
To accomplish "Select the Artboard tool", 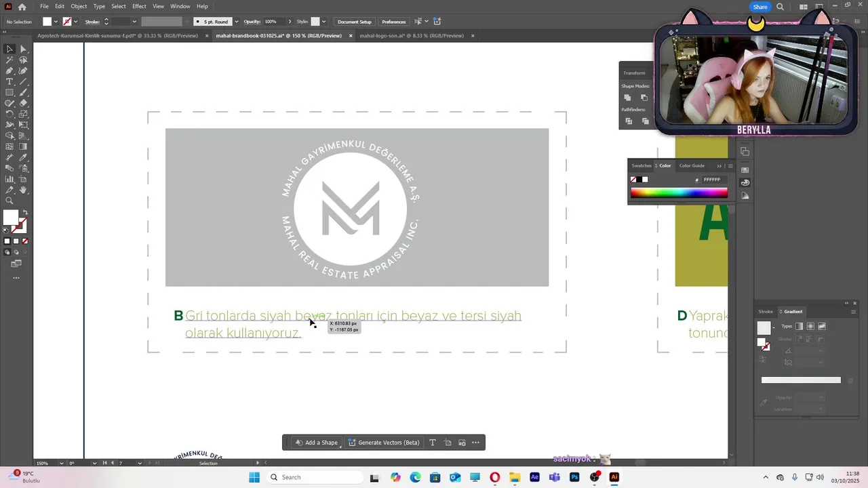I will pos(23,179).
